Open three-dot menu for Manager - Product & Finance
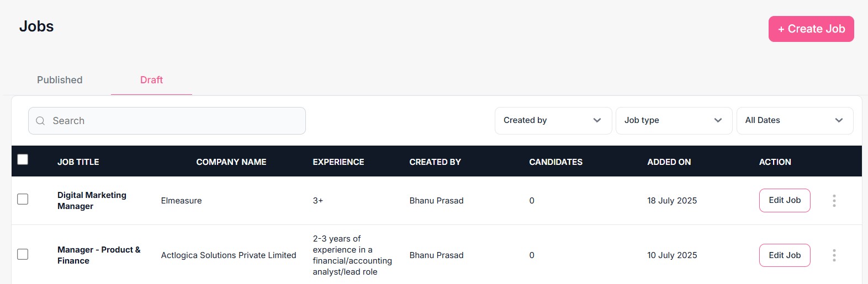 tap(834, 255)
